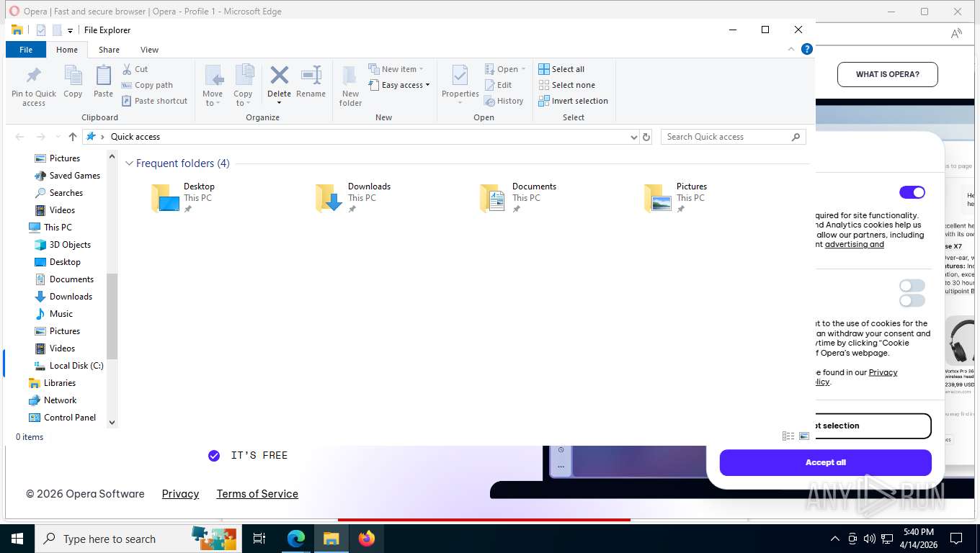Click the Task View taskbar icon
Screen dimensions: 980x553
(x=259, y=539)
